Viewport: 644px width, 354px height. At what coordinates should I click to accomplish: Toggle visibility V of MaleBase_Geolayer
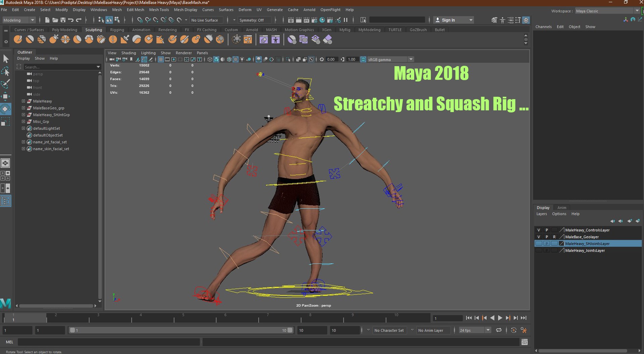(x=539, y=237)
